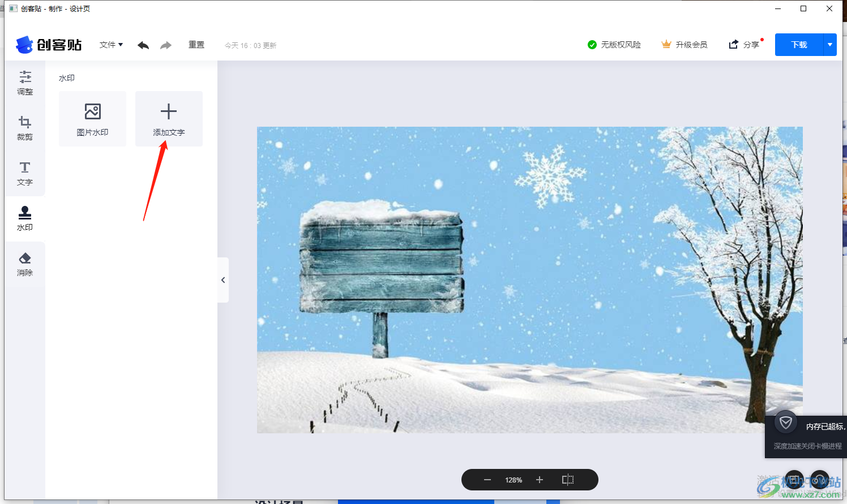This screenshot has width=847, height=504.
Task: Open the 消除 eraser tool
Action: coord(25,264)
